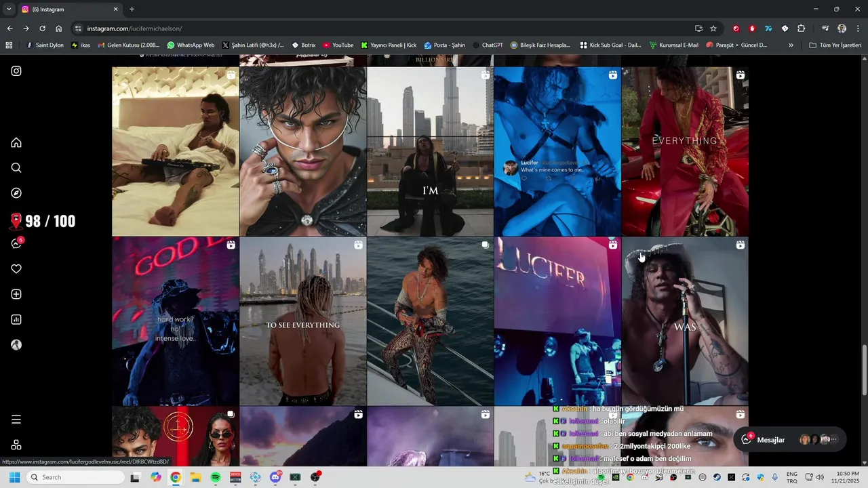Open the "EVERYTHING" red suit reel
Screen dimensions: 868x488
tap(685, 151)
